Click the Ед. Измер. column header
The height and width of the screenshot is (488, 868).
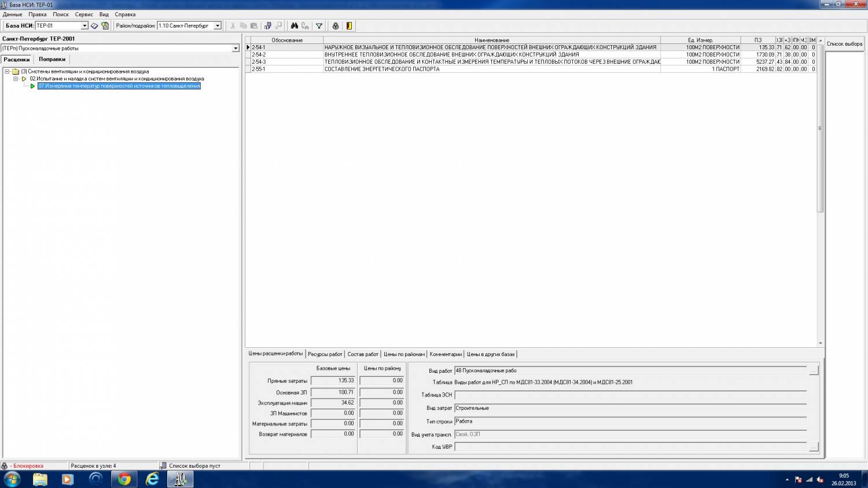pos(701,40)
